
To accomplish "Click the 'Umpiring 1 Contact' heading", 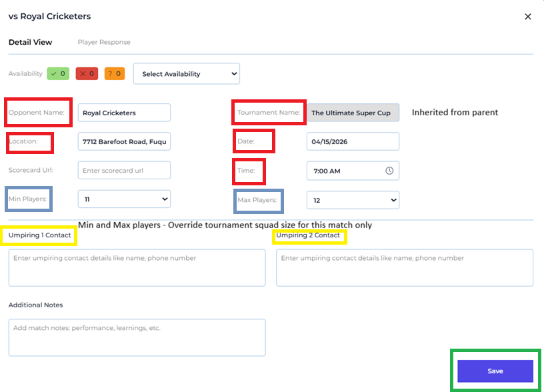I will [x=39, y=235].
